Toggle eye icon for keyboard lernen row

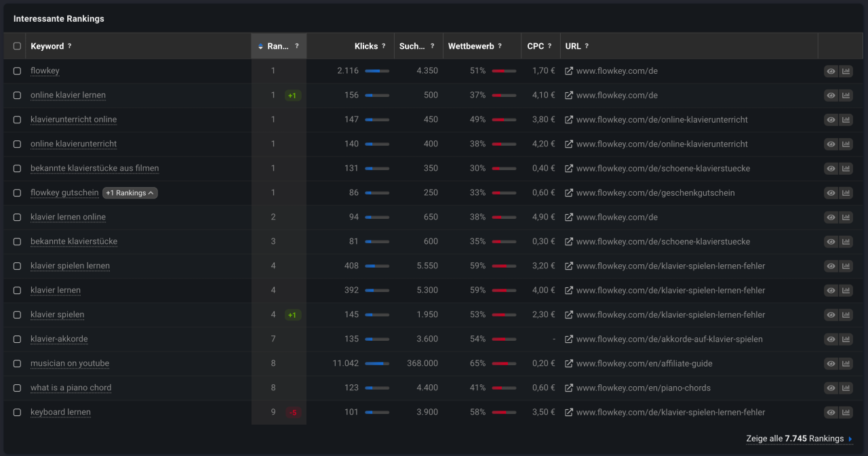tap(831, 413)
